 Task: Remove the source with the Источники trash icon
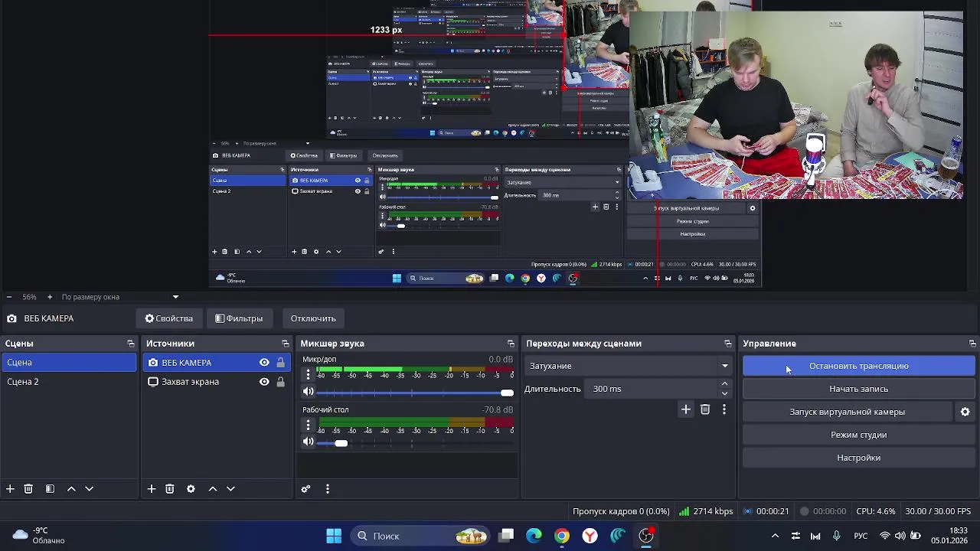(x=170, y=488)
